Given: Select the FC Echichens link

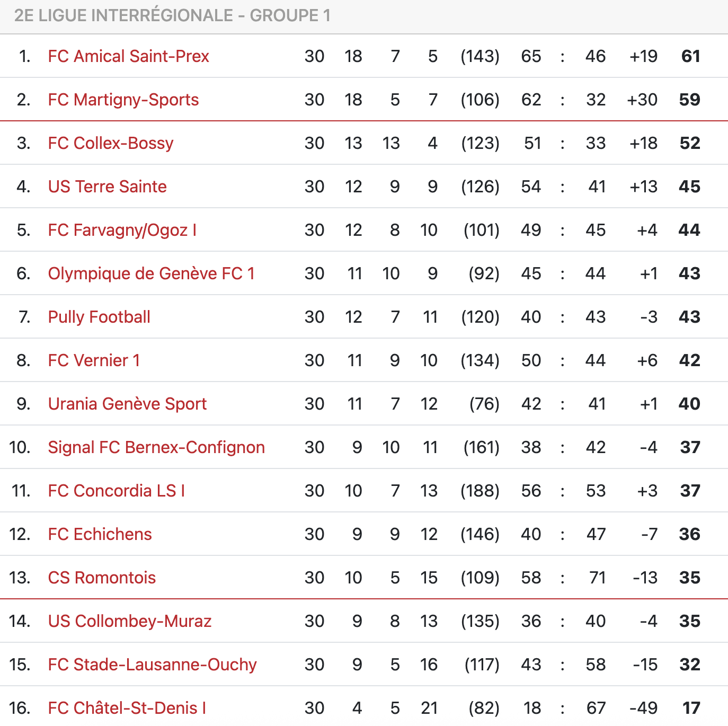Looking at the screenshot, I should pos(100,534).
